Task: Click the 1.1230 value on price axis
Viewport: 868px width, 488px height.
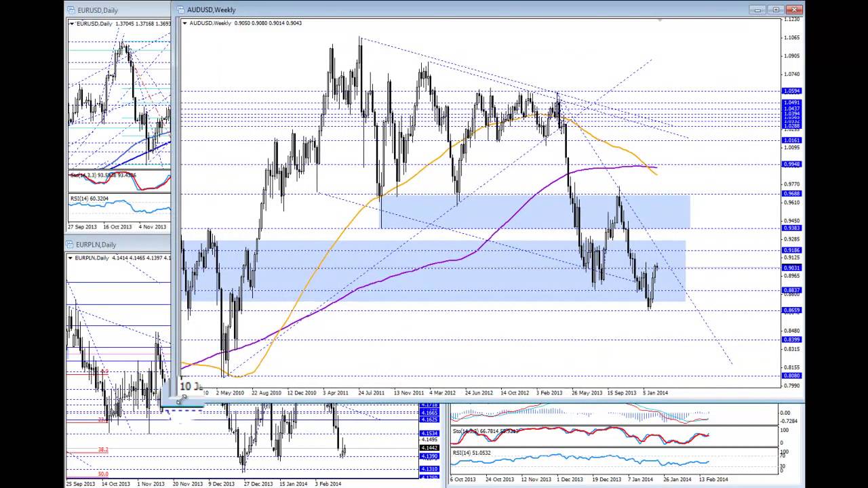Action: [x=791, y=20]
